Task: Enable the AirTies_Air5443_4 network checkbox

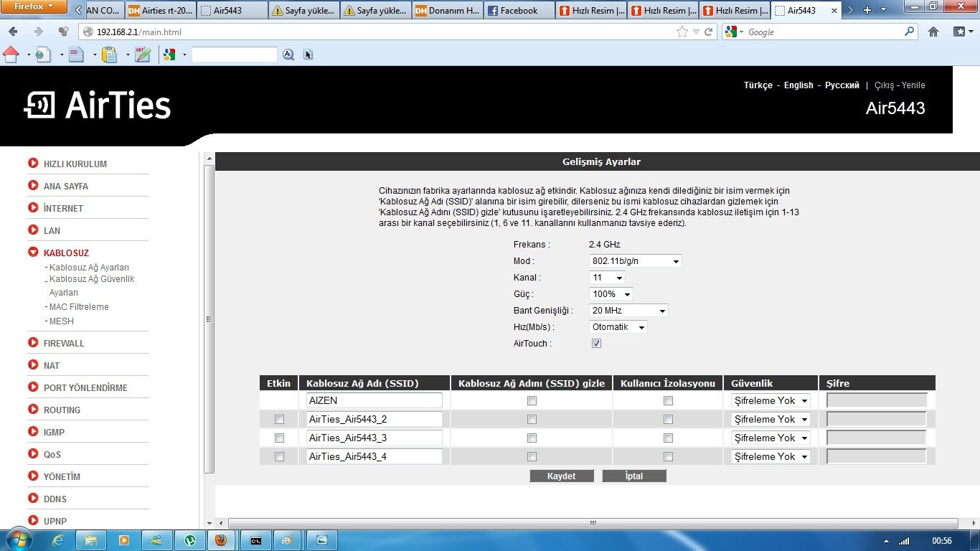Action: click(279, 456)
